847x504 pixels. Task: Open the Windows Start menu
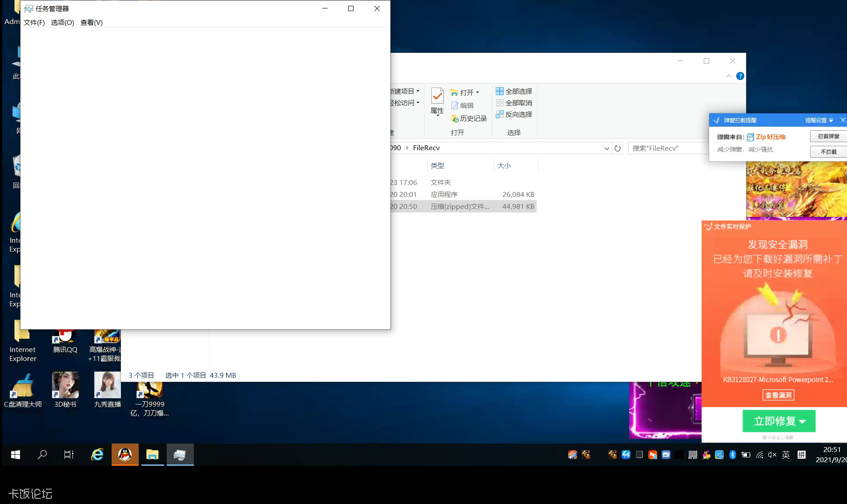[x=16, y=455]
